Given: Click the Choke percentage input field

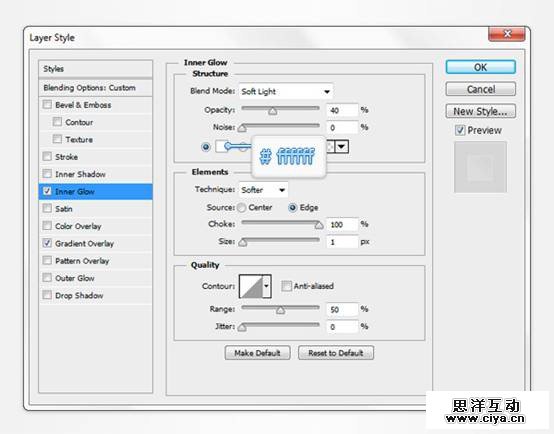Looking at the screenshot, I should click(342, 224).
